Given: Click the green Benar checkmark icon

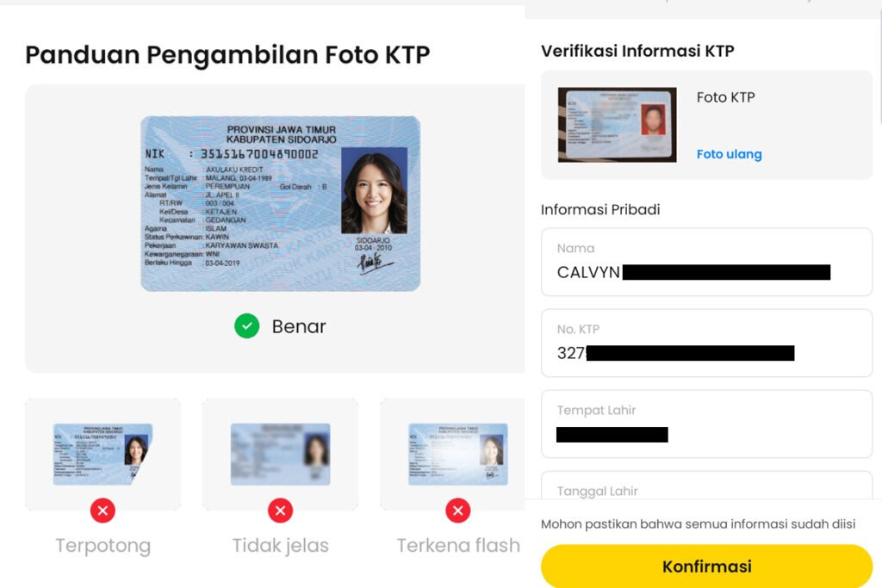Looking at the screenshot, I should pyautogui.click(x=247, y=326).
